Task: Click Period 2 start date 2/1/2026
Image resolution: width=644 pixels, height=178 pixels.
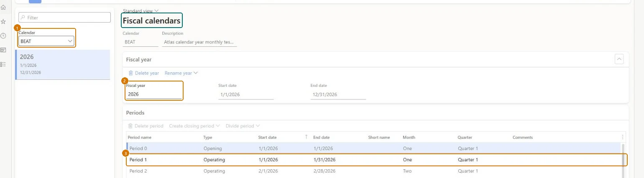Action: 268,171
